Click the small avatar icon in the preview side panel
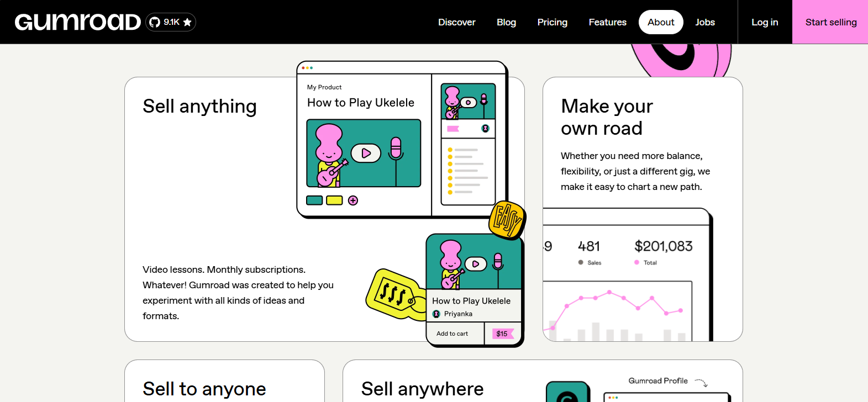 click(x=485, y=129)
